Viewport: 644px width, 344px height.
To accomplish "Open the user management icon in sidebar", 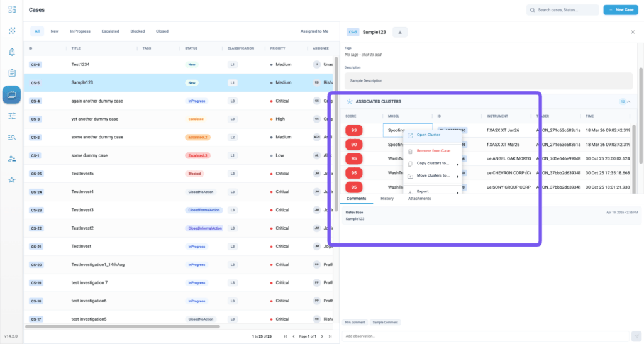I will coord(12,158).
